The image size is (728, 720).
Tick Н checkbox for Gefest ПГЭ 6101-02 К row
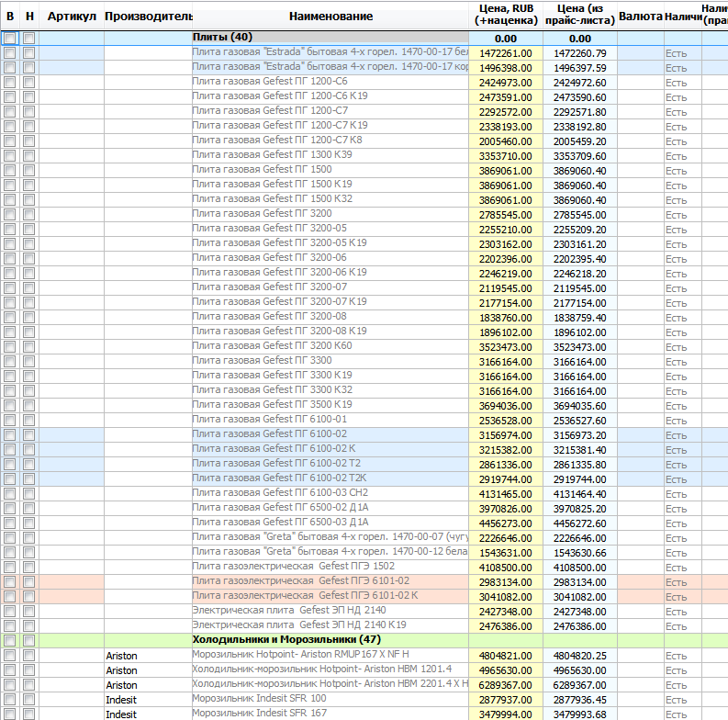click(x=28, y=596)
